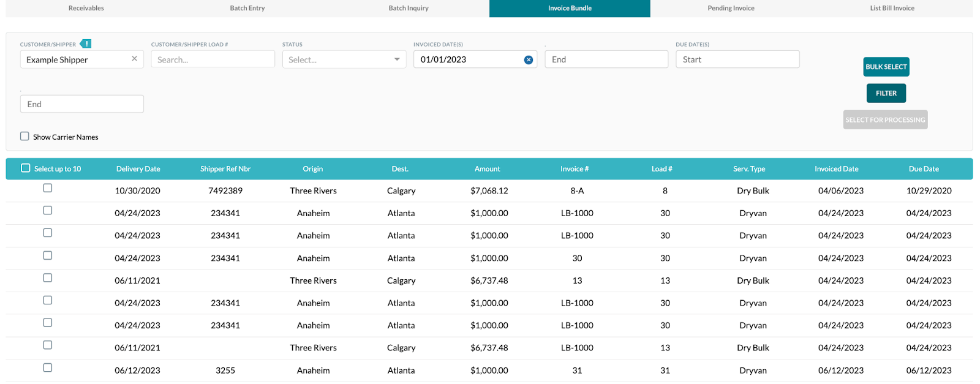Enable the Show Carrier Names checkbox

click(x=24, y=136)
